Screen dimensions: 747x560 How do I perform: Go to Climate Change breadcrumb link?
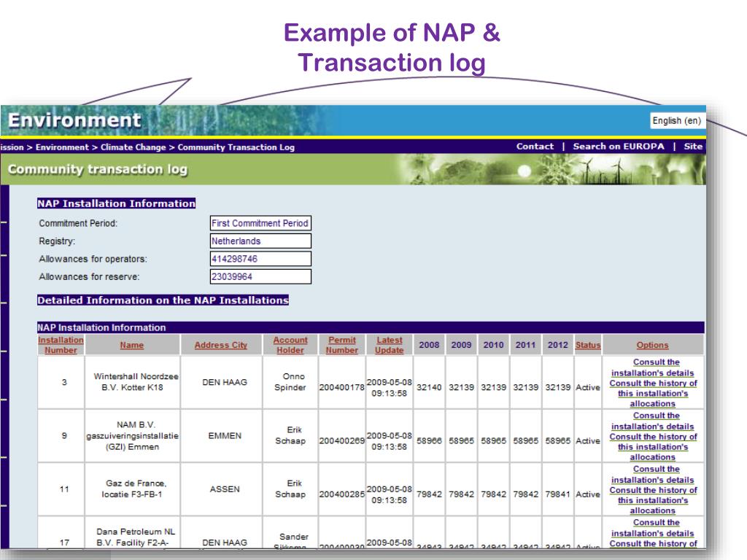(133, 147)
